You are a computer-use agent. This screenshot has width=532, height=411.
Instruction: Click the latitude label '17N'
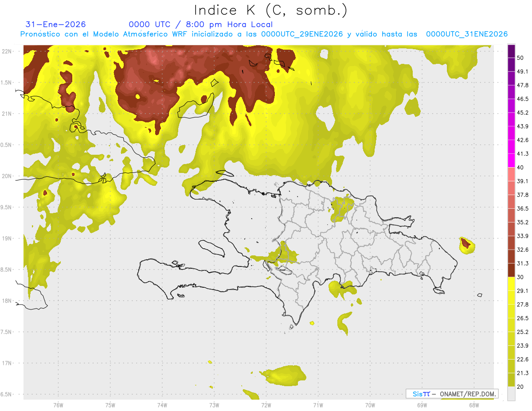pos(7,363)
